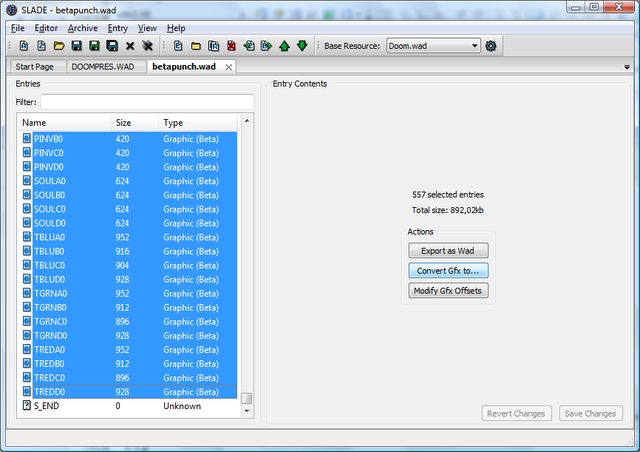Select the S_END entry in the list

(127, 406)
